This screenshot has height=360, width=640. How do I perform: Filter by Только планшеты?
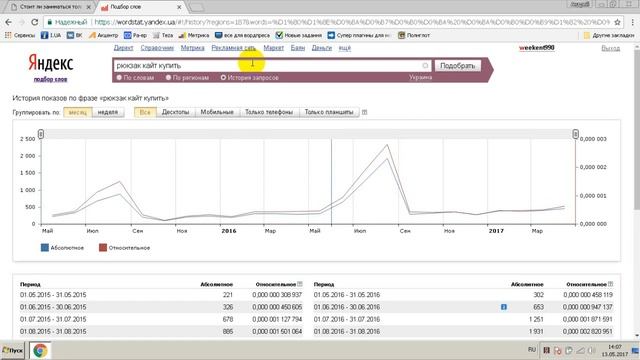[x=329, y=112]
